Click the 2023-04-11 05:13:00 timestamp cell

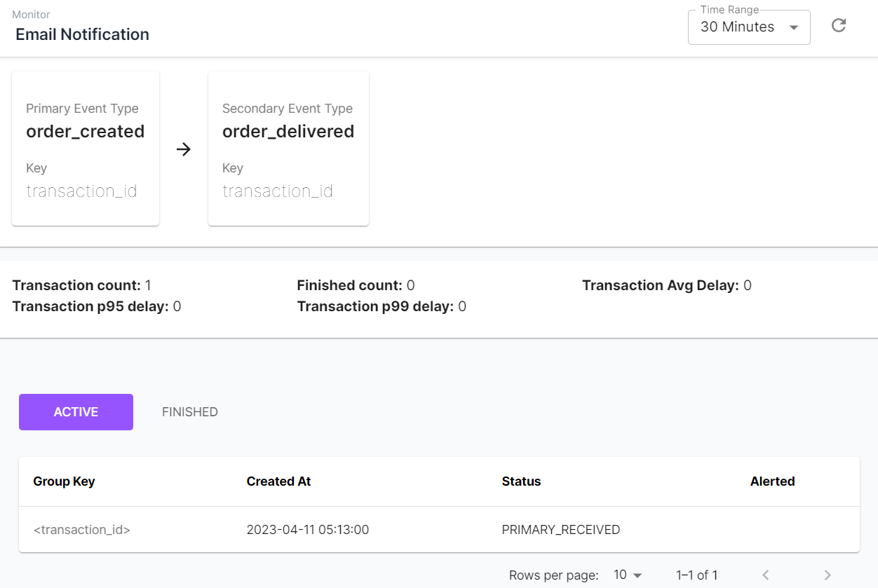(307, 530)
